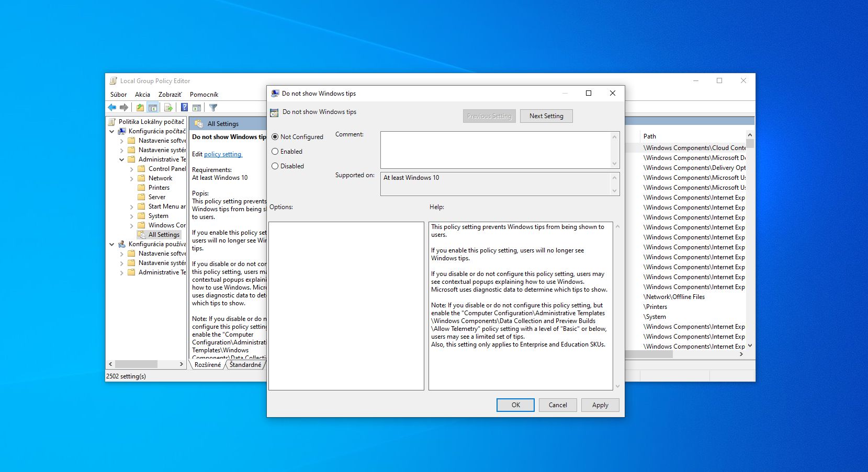This screenshot has height=472, width=868.
Task: Select the Disabled radio button
Action: 275,166
